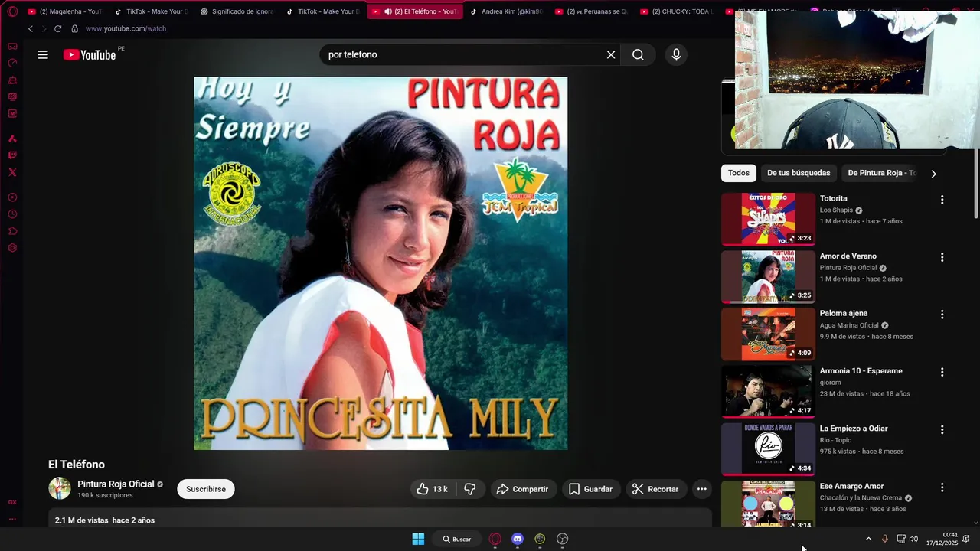This screenshot has height=551, width=980.
Task: Open Totorita video thumbnail
Action: tap(768, 219)
